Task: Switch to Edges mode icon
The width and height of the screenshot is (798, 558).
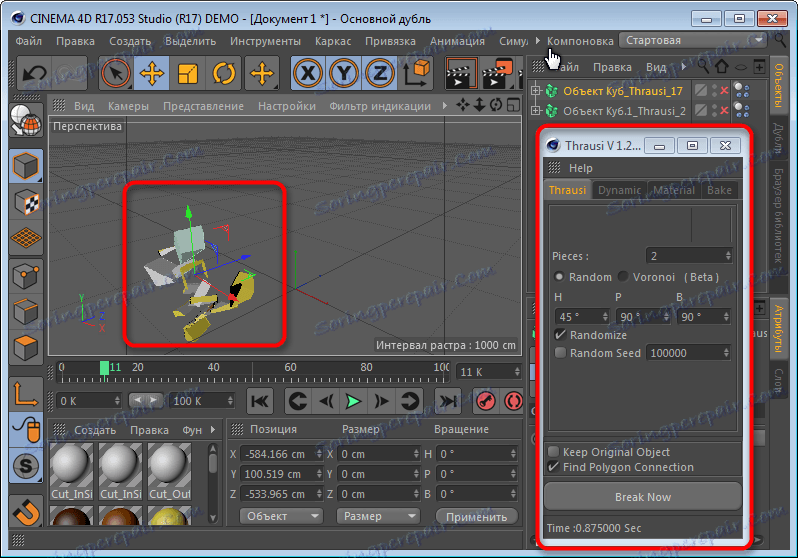Action: click(x=26, y=312)
